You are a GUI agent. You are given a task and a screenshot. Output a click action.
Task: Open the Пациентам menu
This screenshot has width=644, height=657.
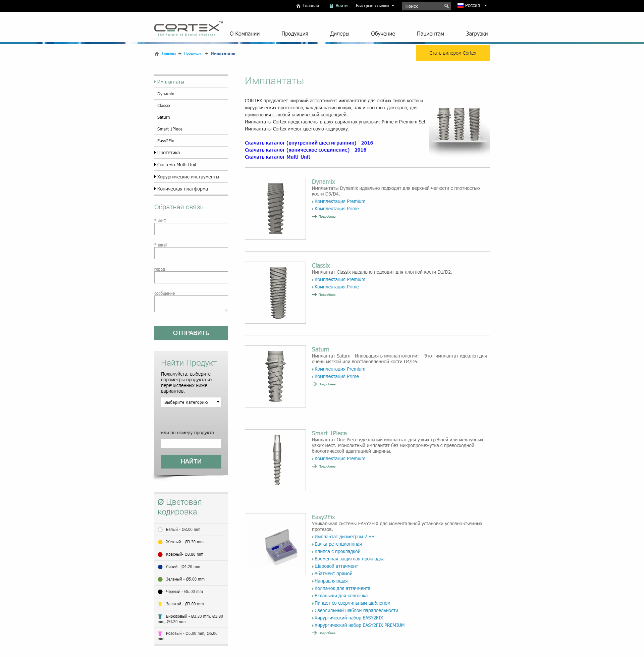coord(430,34)
